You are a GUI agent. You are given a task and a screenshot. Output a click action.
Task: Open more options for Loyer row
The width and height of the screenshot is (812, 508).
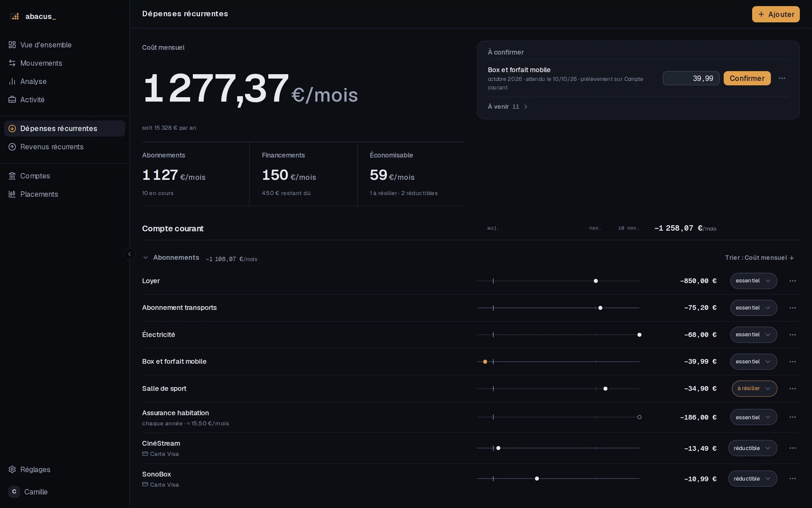(x=792, y=281)
